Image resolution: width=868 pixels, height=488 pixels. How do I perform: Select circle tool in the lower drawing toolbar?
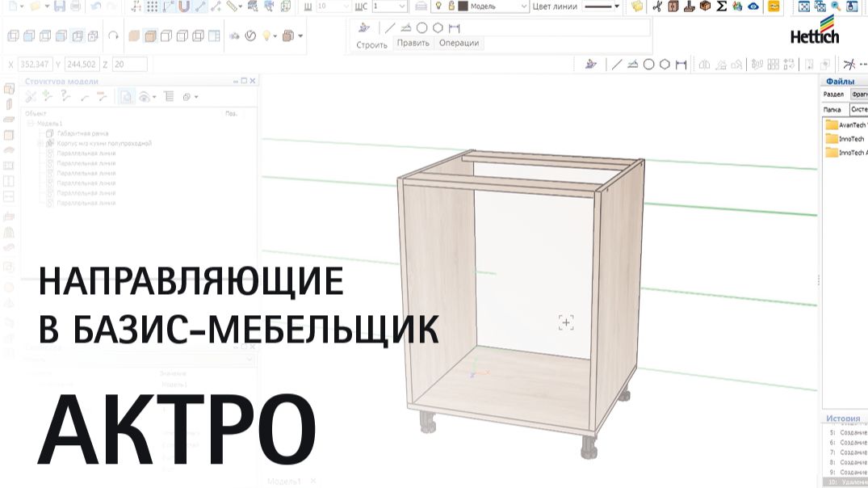pos(649,65)
